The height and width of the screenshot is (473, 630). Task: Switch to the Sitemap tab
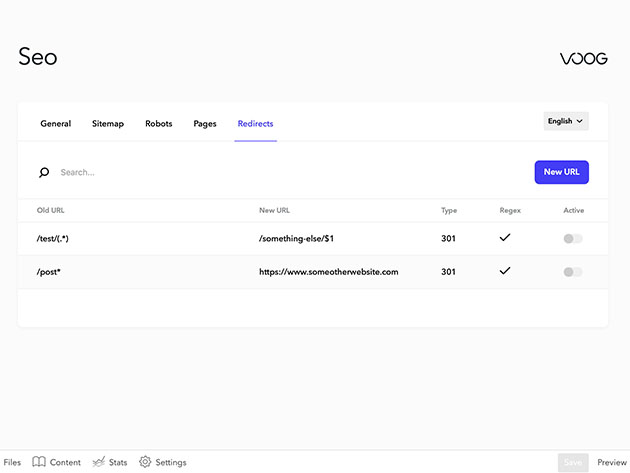108,123
